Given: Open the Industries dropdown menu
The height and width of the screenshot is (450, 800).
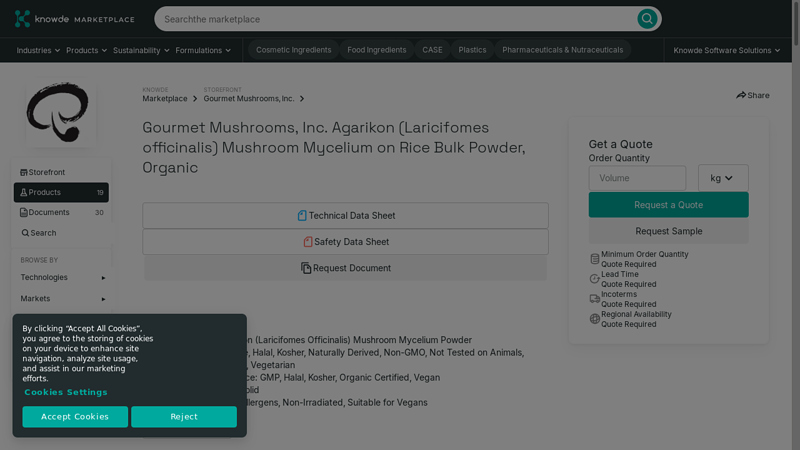Looking at the screenshot, I should [x=38, y=50].
